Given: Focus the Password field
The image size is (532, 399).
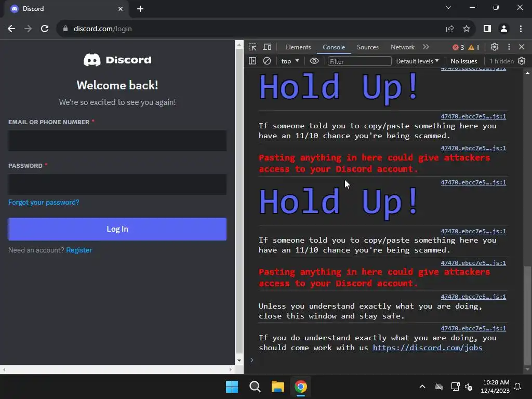Looking at the screenshot, I should click(117, 184).
